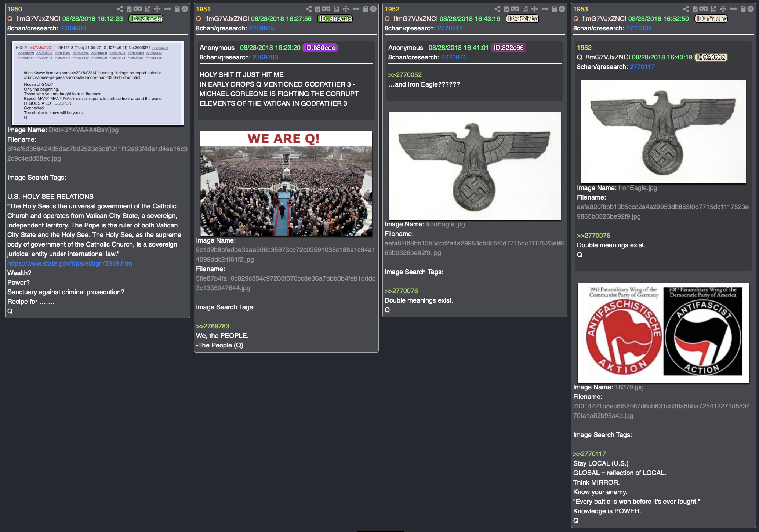Click the ID: f2dcba badge on post 1953 header
This screenshot has width=759, height=532.
pyautogui.click(x=711, y=19)
